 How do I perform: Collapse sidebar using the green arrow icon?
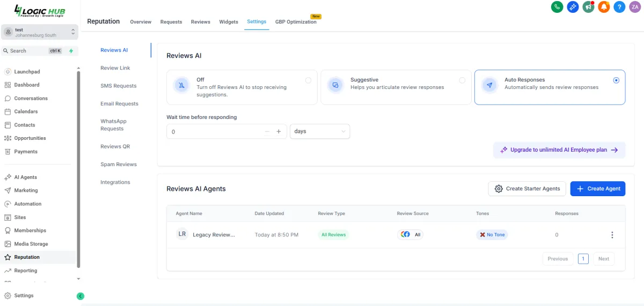(80, 296)
